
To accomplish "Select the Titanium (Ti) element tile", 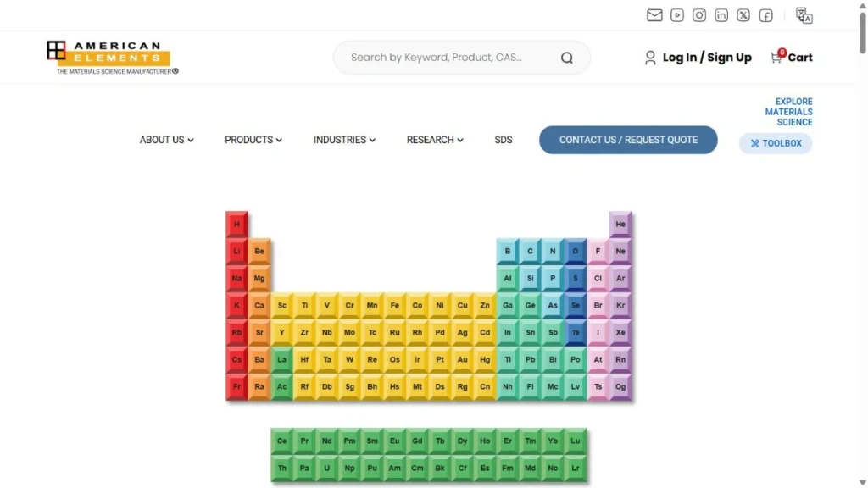I will click(304, 305).
